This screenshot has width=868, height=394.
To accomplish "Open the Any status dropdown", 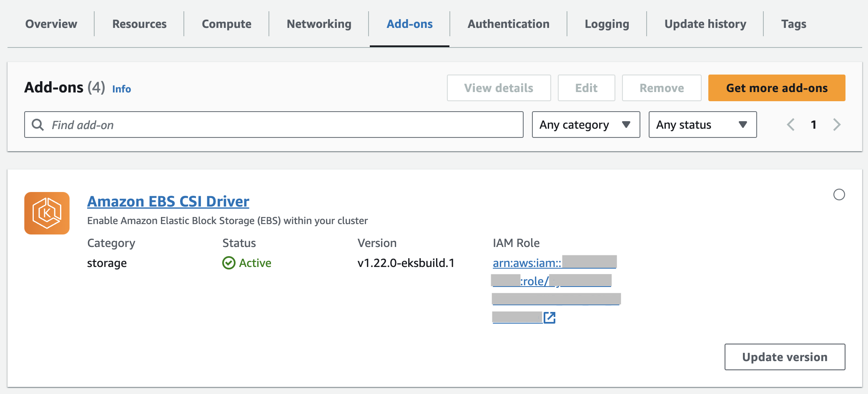I will click(702, 125).
